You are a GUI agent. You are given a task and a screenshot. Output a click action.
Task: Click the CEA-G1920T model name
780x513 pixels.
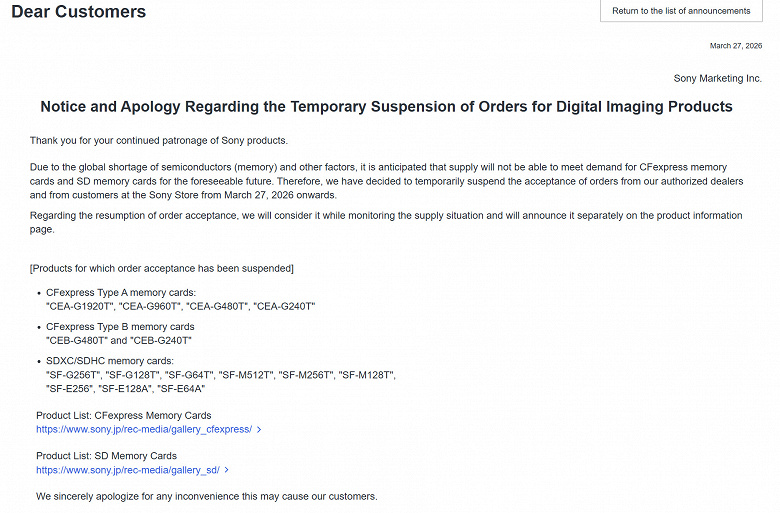(80, 306)
